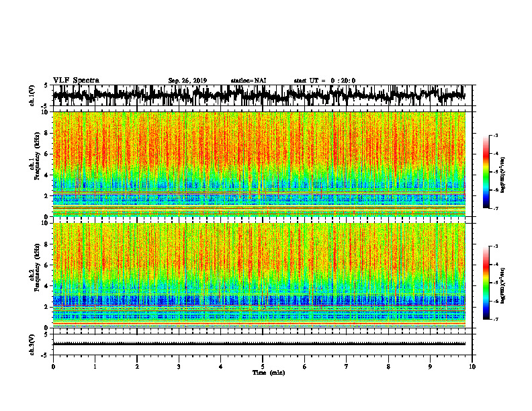Click the ch.1 color bar units label

click(x=503, y=175)
